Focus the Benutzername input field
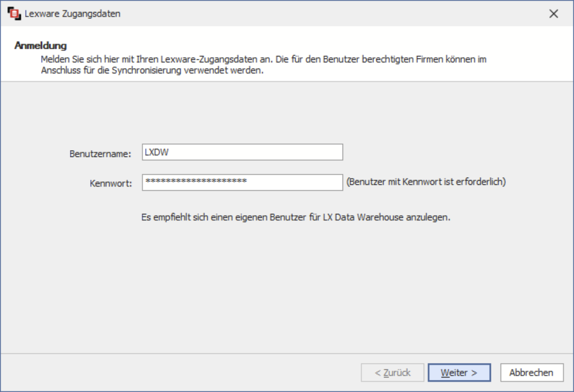Image resolution: width=574 pixels, height=392 pixels. [x=242, y=152]
